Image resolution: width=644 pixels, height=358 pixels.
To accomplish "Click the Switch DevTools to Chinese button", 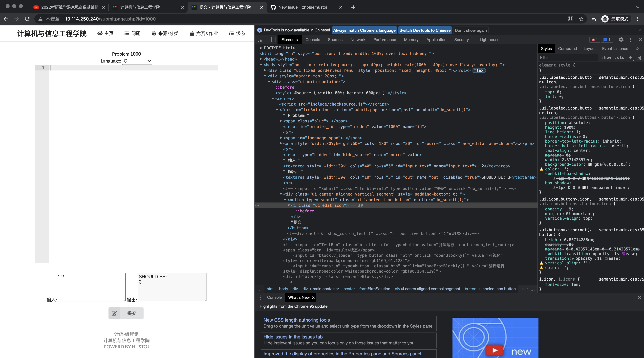I will click(x=425, y=30).
